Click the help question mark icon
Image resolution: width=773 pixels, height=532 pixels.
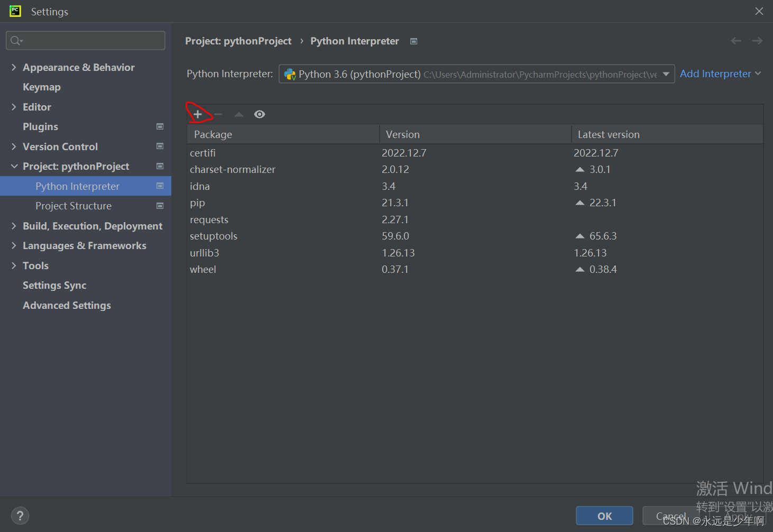coord(20,516)
